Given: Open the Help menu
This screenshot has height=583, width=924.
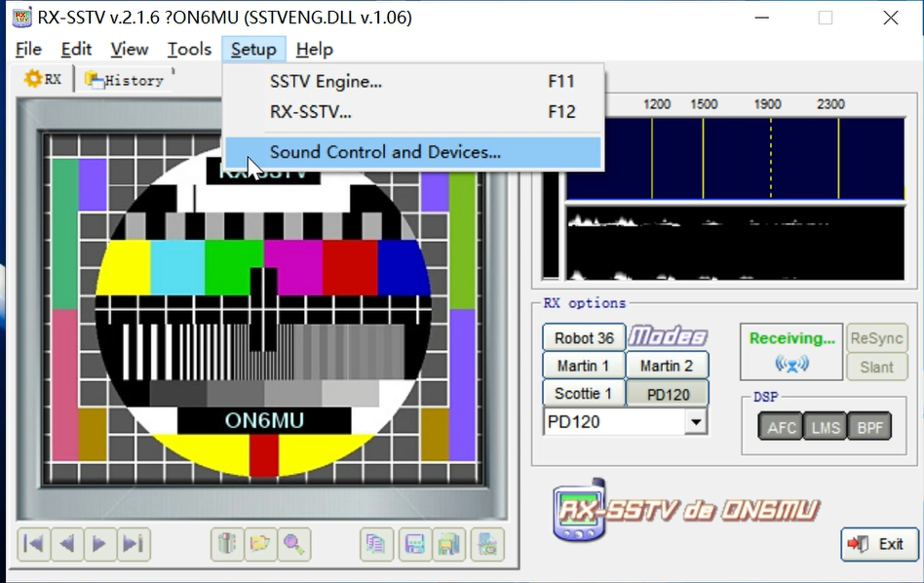Looking at the screenshot, I should (315, 49).
